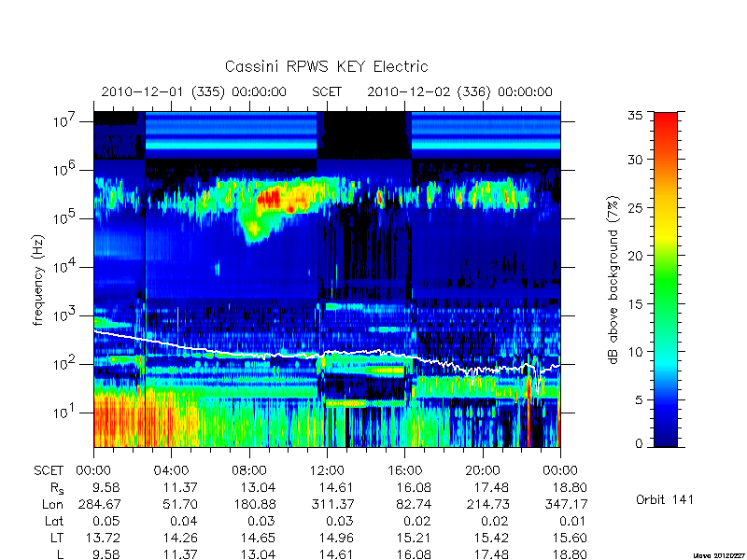The height and width of the screenshot is (560, 747).
Task: Click the "10" color bar tick value
Action: point(636,352)
